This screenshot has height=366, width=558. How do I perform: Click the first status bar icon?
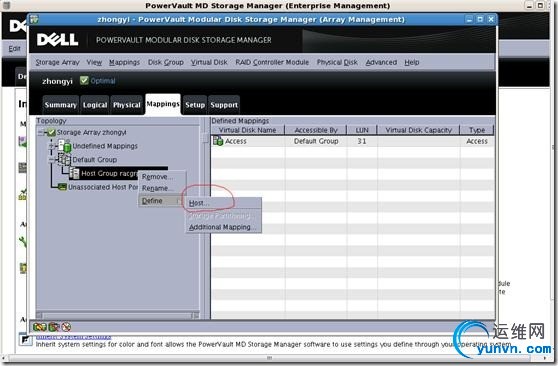coord(40,326)
